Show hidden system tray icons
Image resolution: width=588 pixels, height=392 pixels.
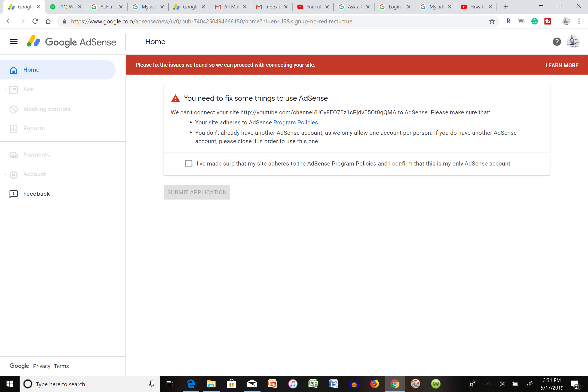pos(489,384)
